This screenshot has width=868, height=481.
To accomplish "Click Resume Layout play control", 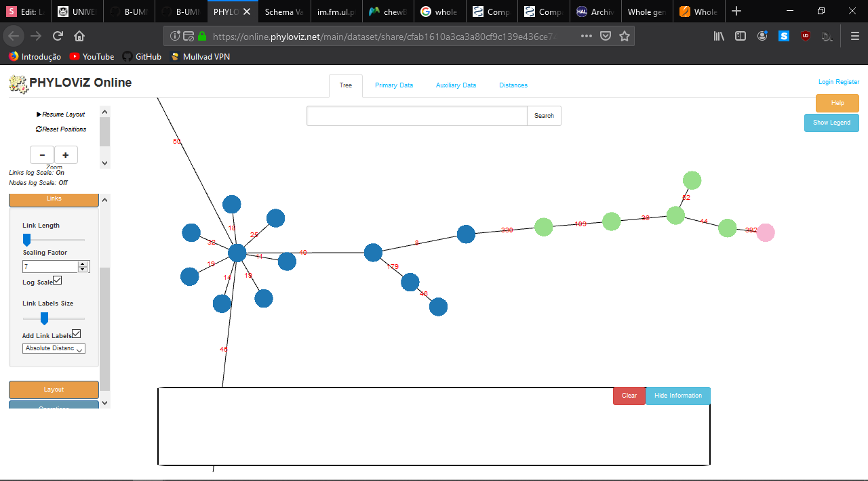I will click(x=60, y=114).
